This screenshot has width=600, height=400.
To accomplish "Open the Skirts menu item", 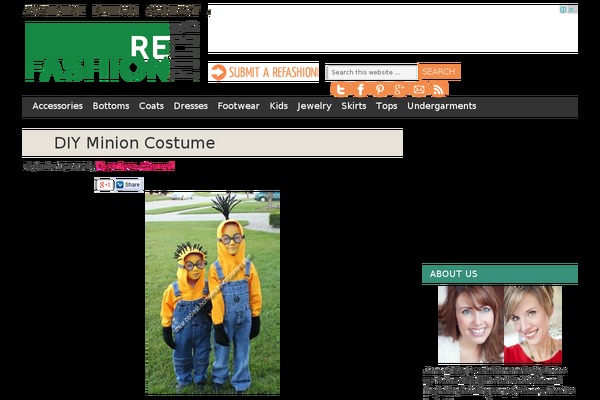I will coord(354,106).
